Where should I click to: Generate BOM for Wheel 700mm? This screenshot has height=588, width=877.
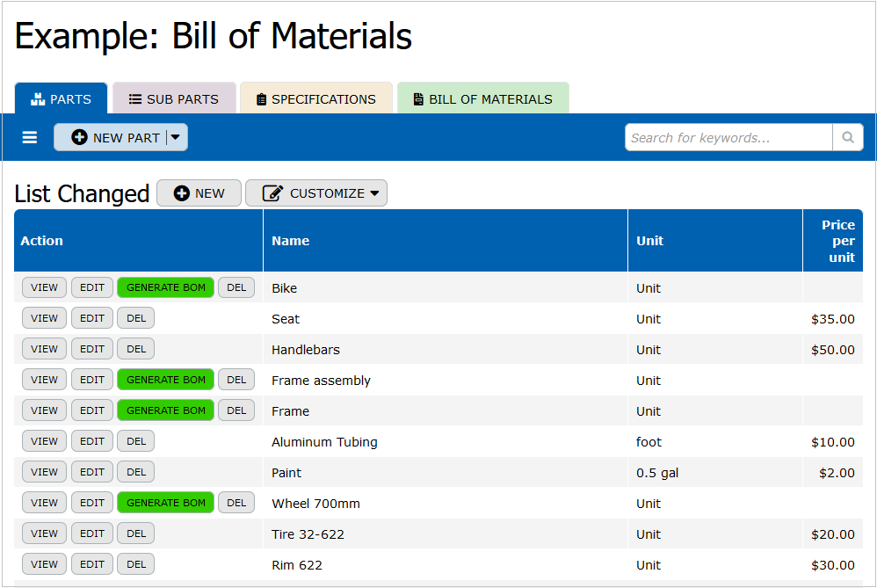click(165, 503)
